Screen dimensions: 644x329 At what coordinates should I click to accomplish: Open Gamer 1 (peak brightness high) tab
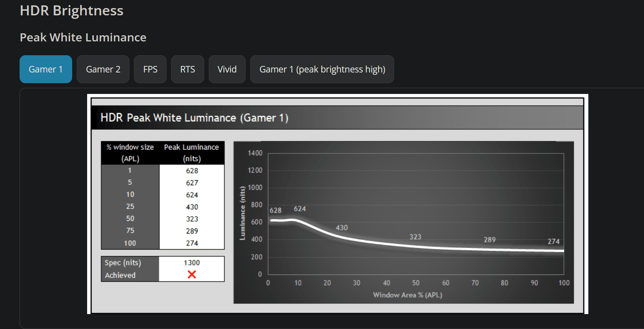pyautogui.click(x=322, y=69)
